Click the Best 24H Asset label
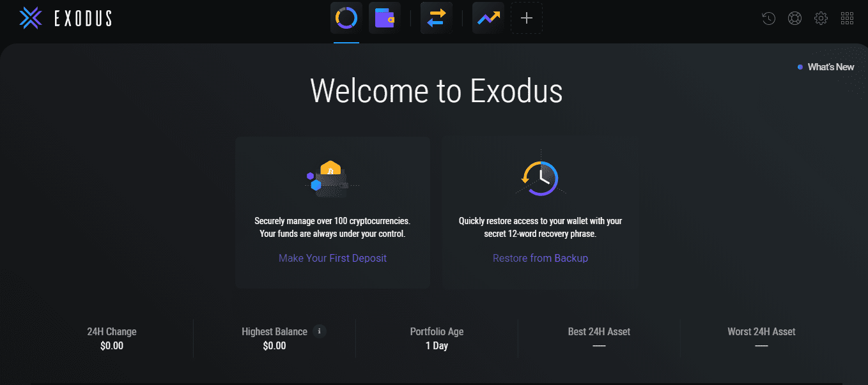The height and width of the screenshot is (385, 868). tap(599, 332)
